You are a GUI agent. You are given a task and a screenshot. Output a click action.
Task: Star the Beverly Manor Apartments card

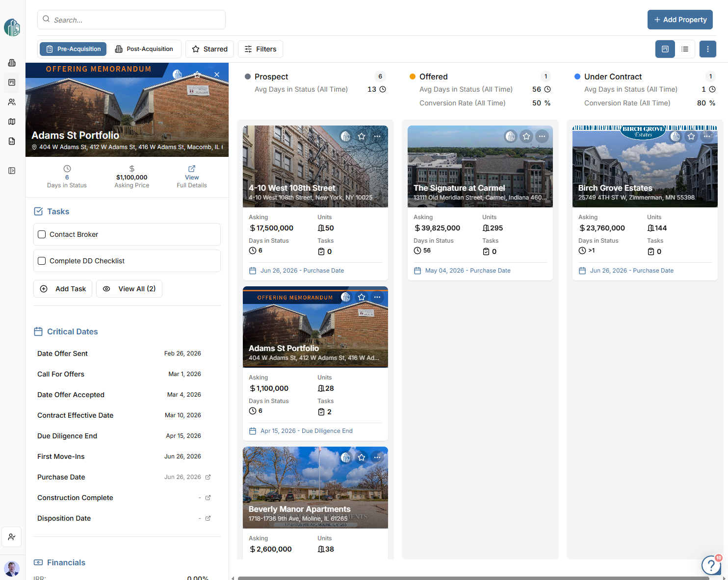(x=362, y=457)
